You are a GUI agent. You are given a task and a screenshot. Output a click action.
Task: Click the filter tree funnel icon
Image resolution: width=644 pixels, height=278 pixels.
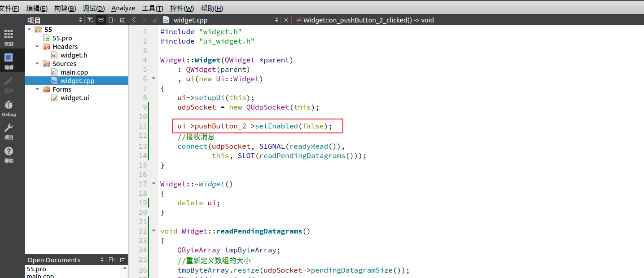(90, 20)
